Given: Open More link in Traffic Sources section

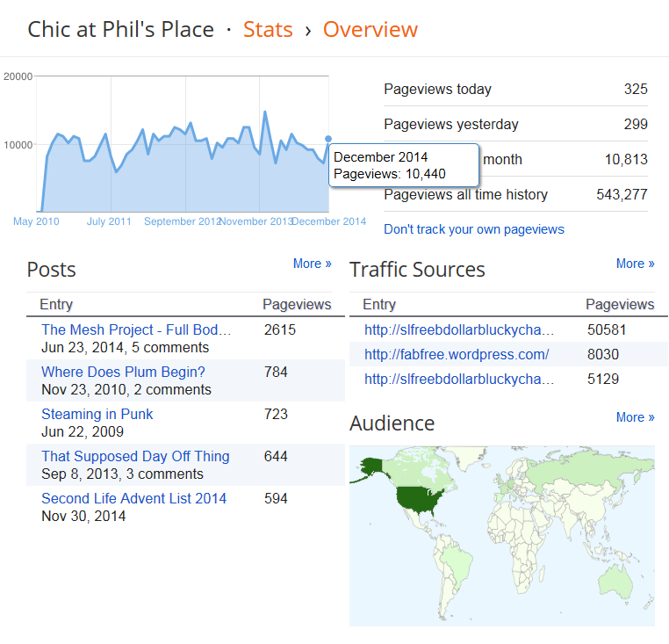Looking at the screenshot, I should [636, 264].
